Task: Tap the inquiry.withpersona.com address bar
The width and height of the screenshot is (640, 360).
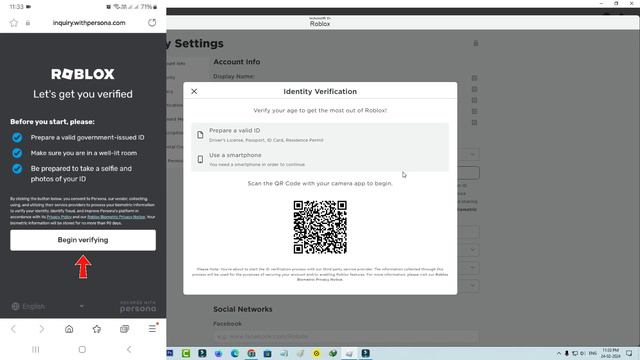Action: coord(89,23)
